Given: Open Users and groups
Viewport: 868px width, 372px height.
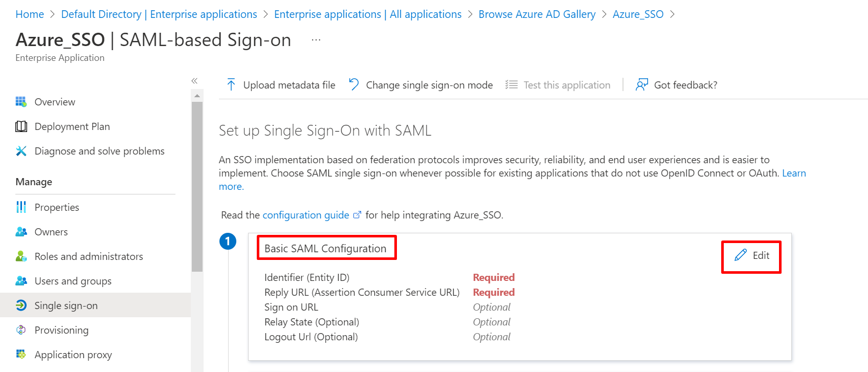Looking at the screenshot, I should [73, 281].
